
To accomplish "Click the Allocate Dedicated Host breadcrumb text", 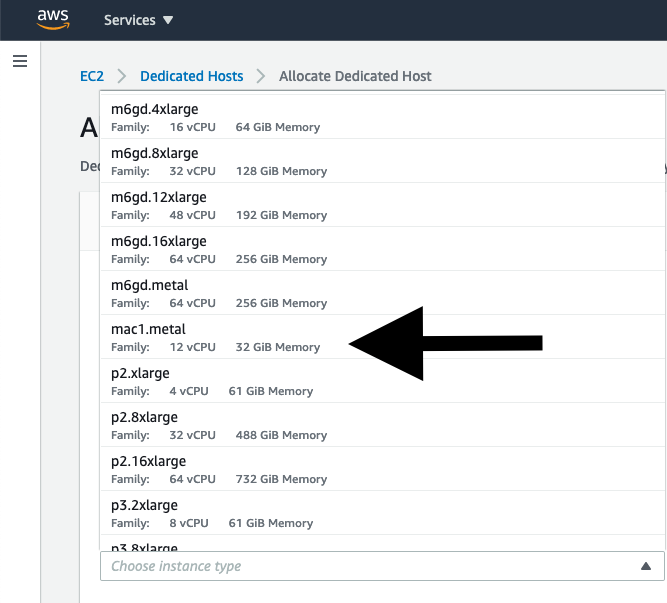I will [x=355, y=76].
